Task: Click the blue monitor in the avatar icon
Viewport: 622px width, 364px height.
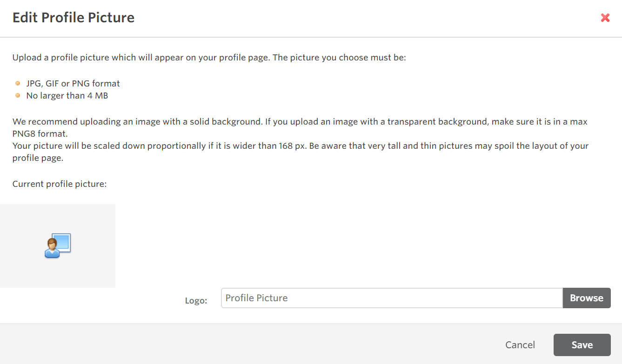Action: [x=63, y=242]
